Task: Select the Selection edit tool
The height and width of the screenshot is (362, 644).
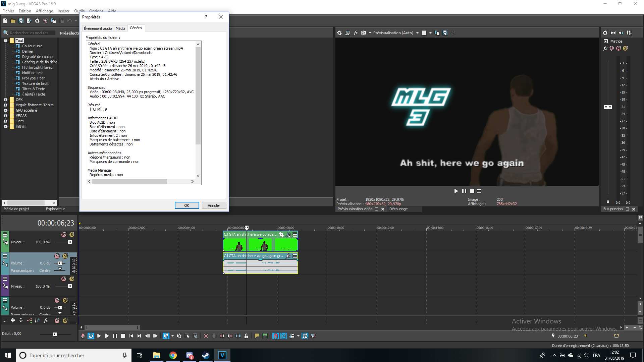Action: 187,336
